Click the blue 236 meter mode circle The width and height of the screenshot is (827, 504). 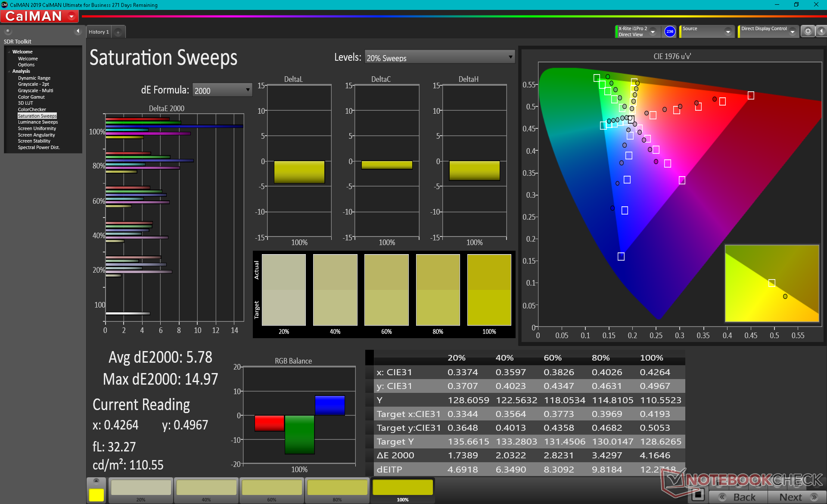coord(670,31)
